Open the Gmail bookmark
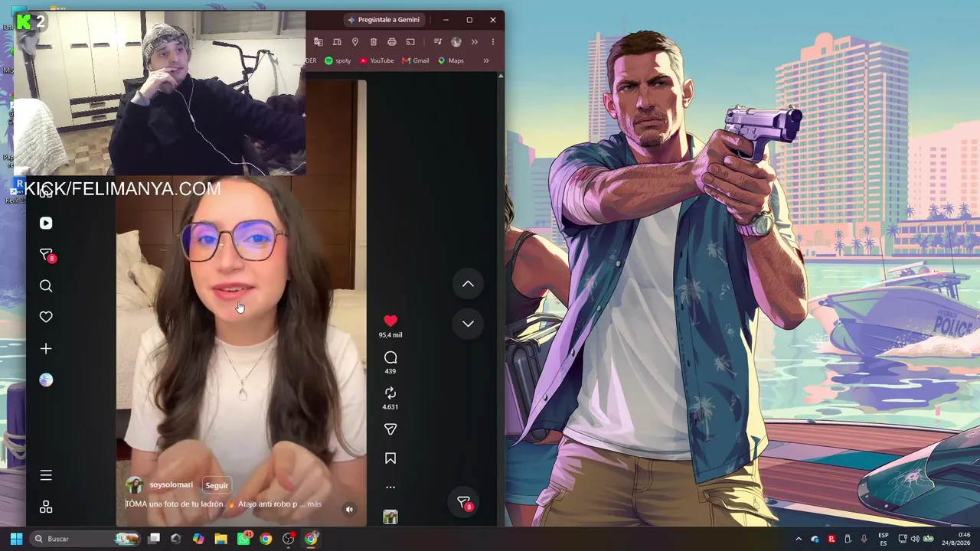 tap(416, 60)
